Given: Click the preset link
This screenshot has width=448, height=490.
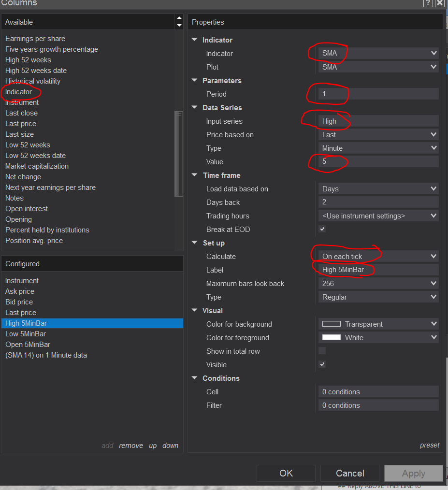Looking at the screenshot, I should tap(430, 445).
